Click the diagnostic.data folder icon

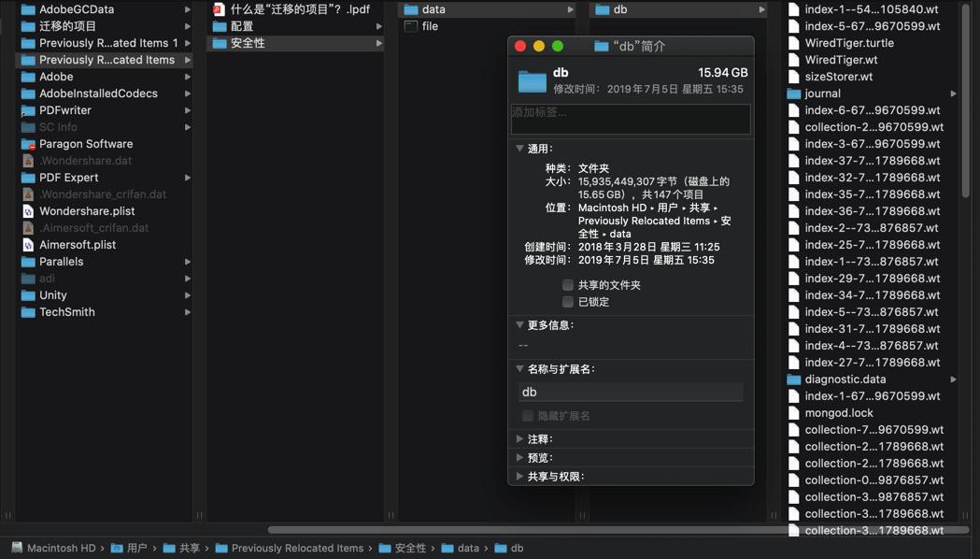[x=794, y=380]
